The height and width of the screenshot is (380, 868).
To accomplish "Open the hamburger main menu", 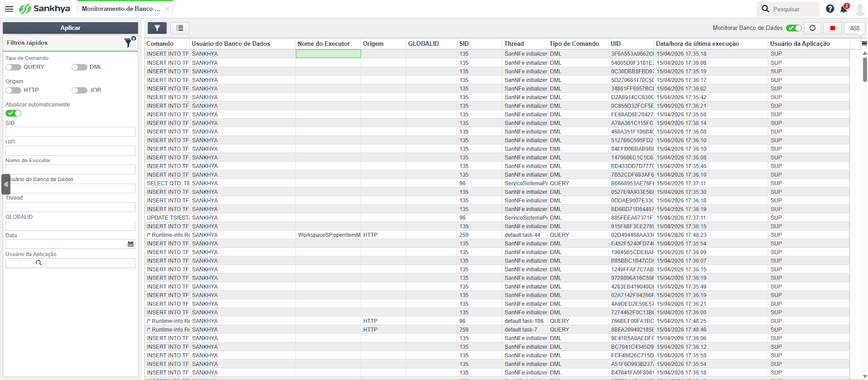I will [9, 9].
